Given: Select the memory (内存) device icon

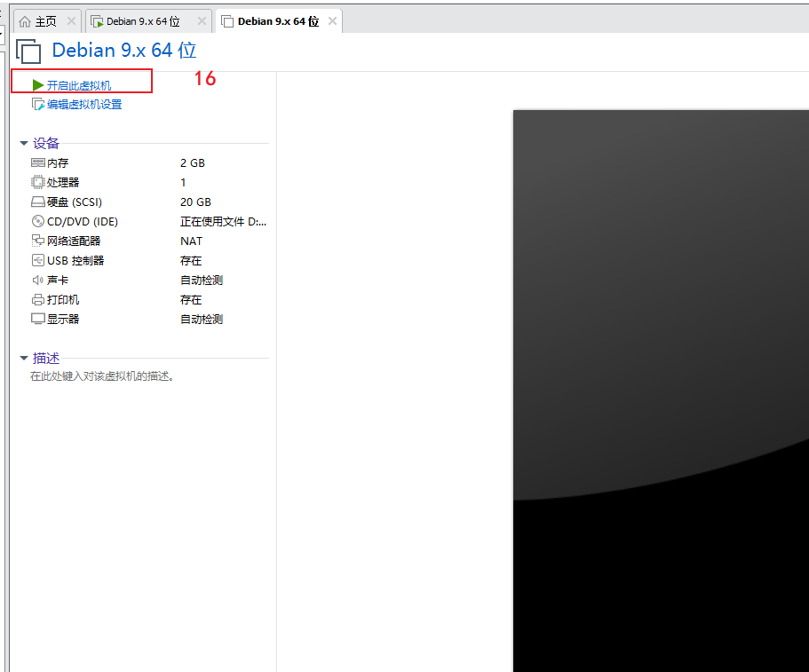Looking at the screenshot, I should pyautogui.click(x=37, y=163).
